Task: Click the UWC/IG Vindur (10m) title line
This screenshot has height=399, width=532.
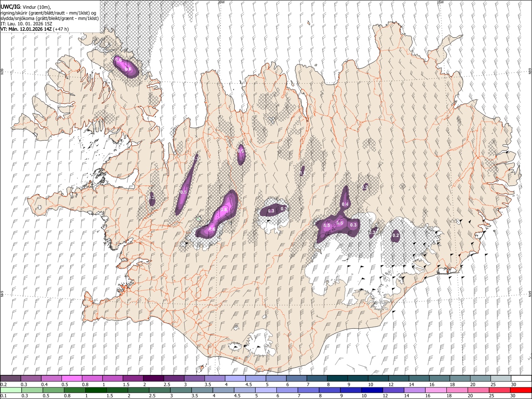Action: click(x=26, y=7)
